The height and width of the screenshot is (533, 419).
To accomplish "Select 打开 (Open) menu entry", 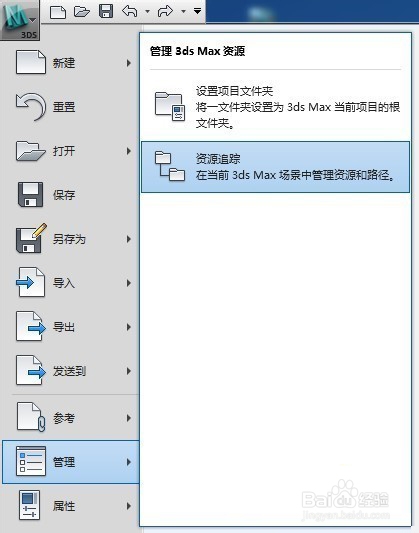I will pos(71,151).
